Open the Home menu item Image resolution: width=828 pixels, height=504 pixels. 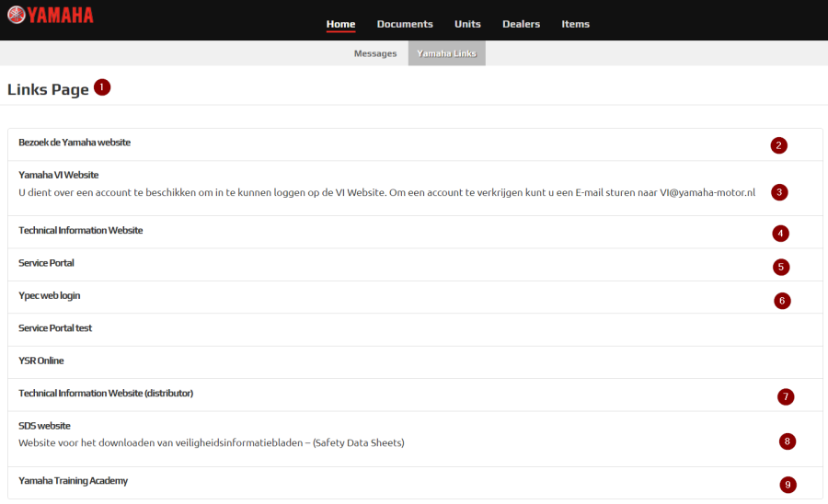click(x=340, y=24)
